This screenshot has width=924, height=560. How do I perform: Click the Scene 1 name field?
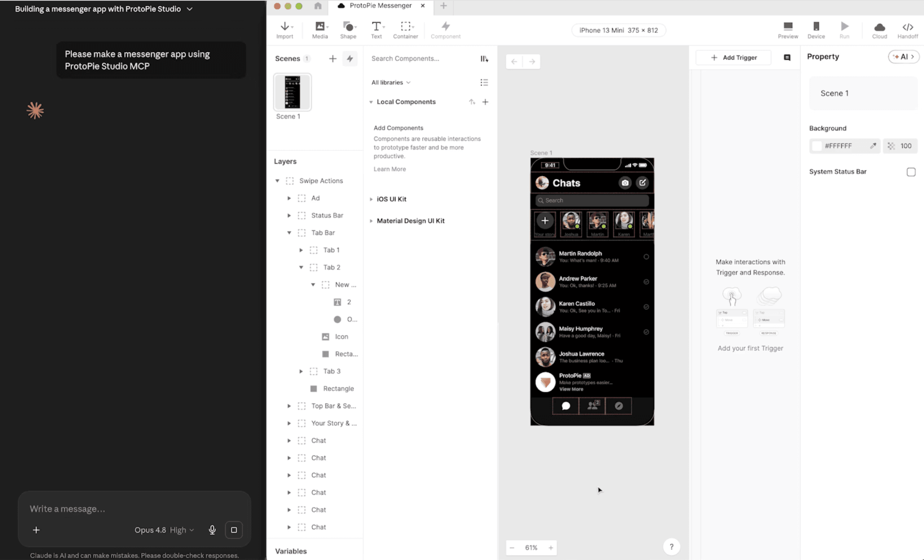863,93
